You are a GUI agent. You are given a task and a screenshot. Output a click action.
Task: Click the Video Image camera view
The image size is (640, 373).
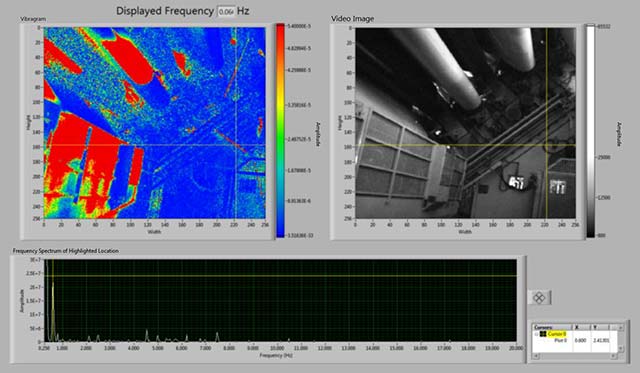point(465,123)
